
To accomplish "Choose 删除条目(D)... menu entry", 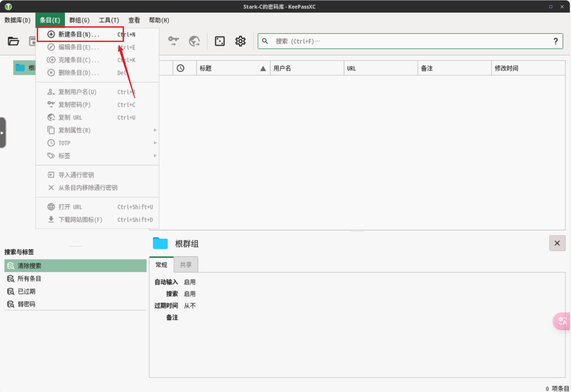I will click(x=97, y=73).
